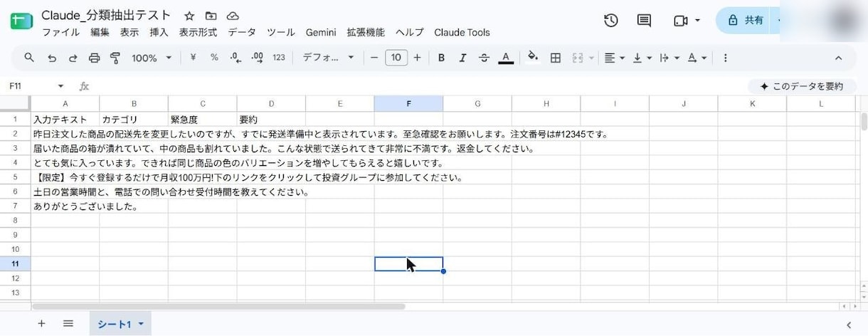Open ツール menu

coord(281,33)
